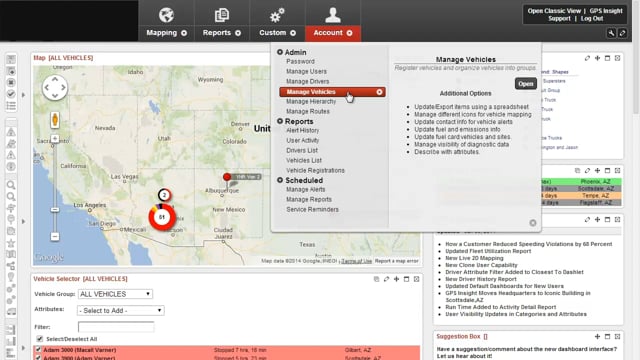This screenshot has height=360, width=640.
Task: Click the page vertical scrollbar
Action: [x=636, y=57]
